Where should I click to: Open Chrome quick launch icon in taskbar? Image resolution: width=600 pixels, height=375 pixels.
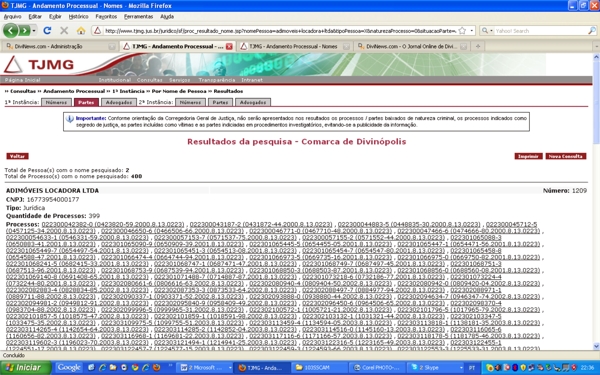(135, 367)
